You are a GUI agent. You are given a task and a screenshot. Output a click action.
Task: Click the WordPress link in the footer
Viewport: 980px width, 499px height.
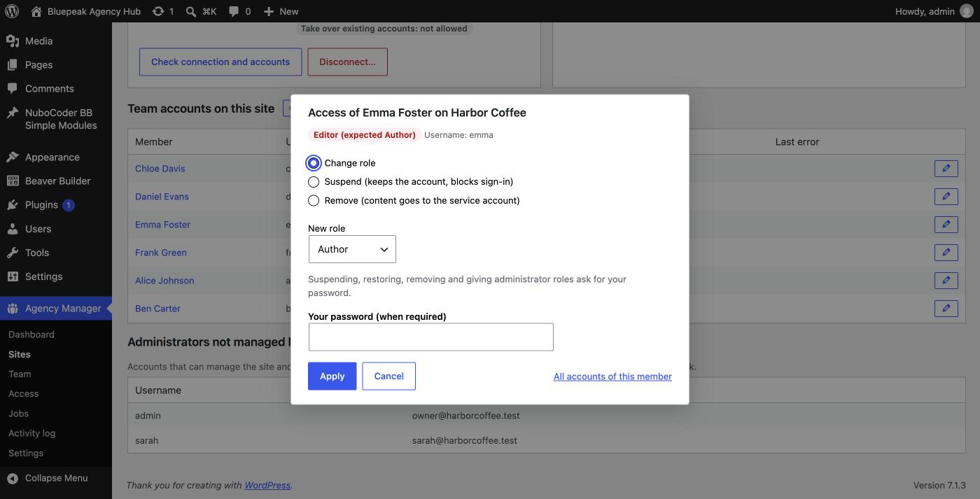[267, 485]
